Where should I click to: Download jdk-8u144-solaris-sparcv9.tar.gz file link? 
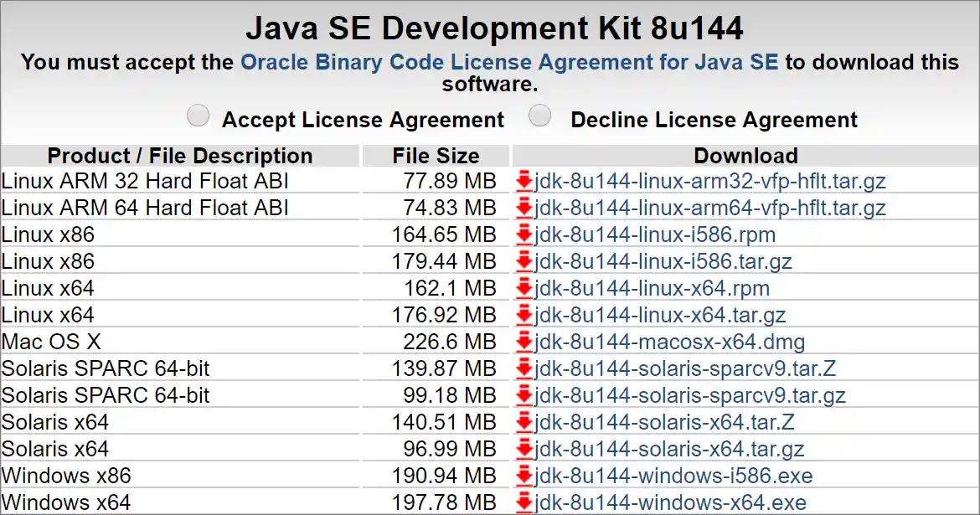coord(689,395)
